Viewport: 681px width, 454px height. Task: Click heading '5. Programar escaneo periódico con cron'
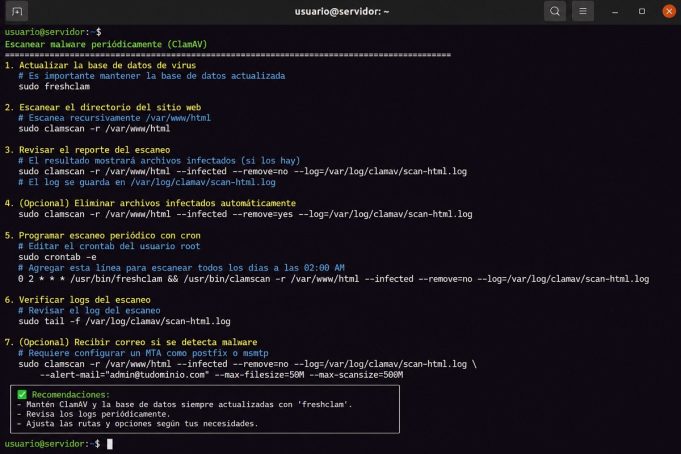(102, 235)
